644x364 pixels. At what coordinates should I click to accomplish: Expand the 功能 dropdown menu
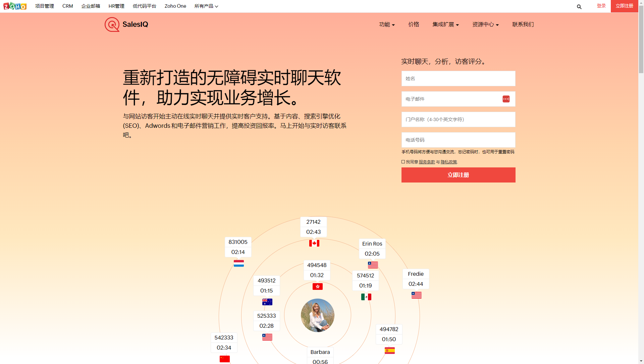coord(387,24)
